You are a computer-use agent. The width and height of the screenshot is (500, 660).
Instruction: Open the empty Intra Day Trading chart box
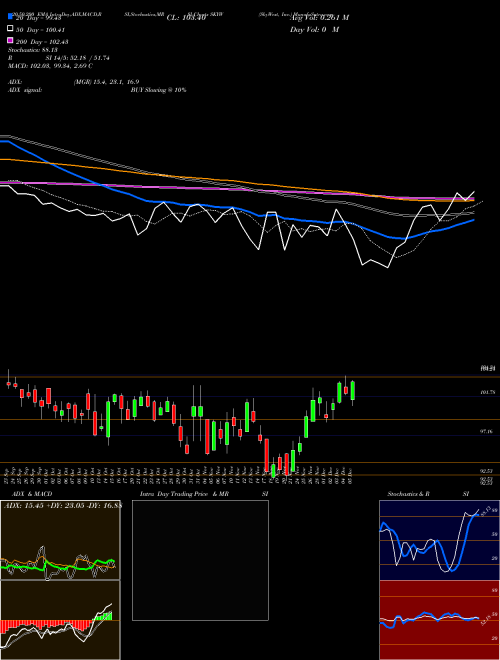click(x=200, y=560)
